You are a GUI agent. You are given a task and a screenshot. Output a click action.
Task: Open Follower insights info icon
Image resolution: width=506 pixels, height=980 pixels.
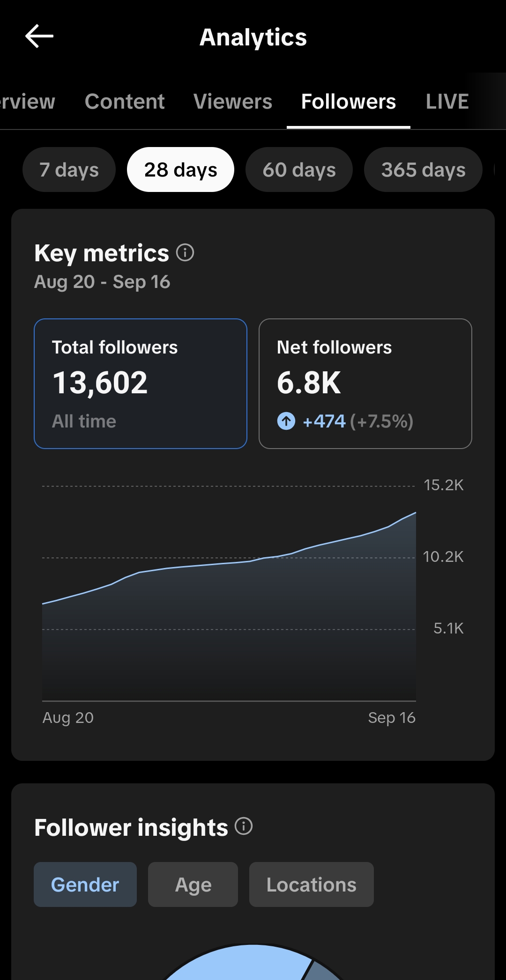[244, 826]
